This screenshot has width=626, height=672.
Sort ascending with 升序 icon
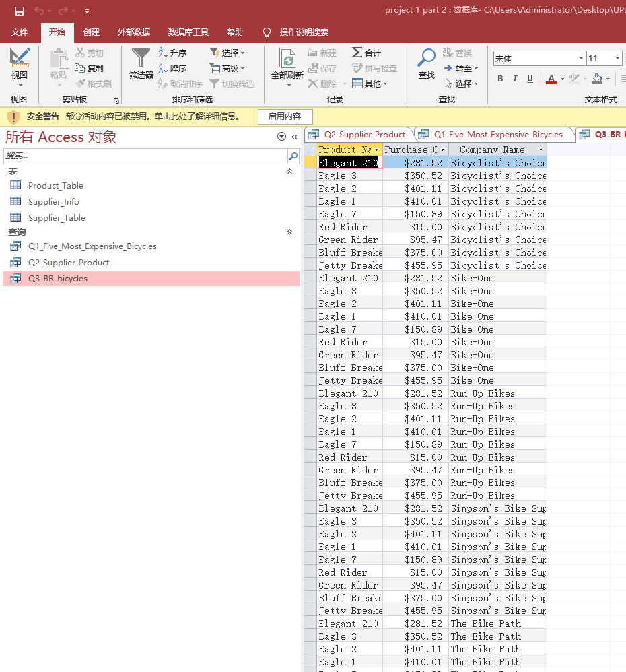tap(163, 53)
